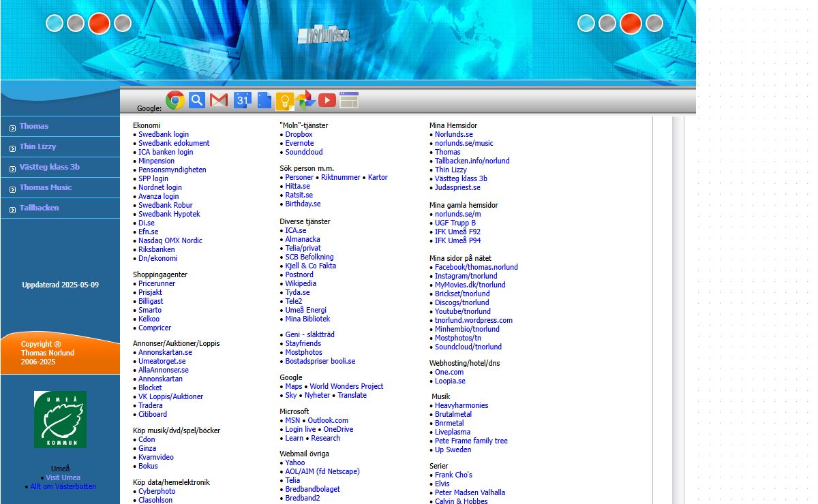Open the Yahoo webmail link
This screenshot has width=818, height=504.
(x=295, y=463)
